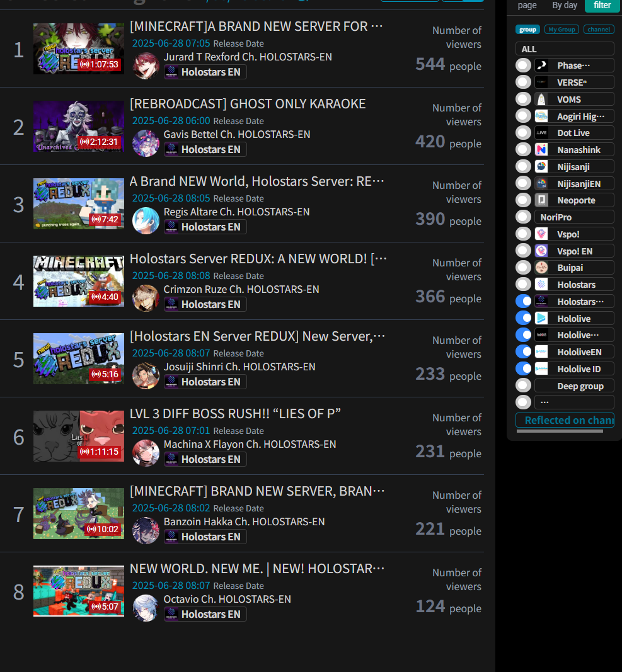Viewport: 622px width, 672px height.
Task: Select the ALL groups option
Action: (x=565, y=49)
